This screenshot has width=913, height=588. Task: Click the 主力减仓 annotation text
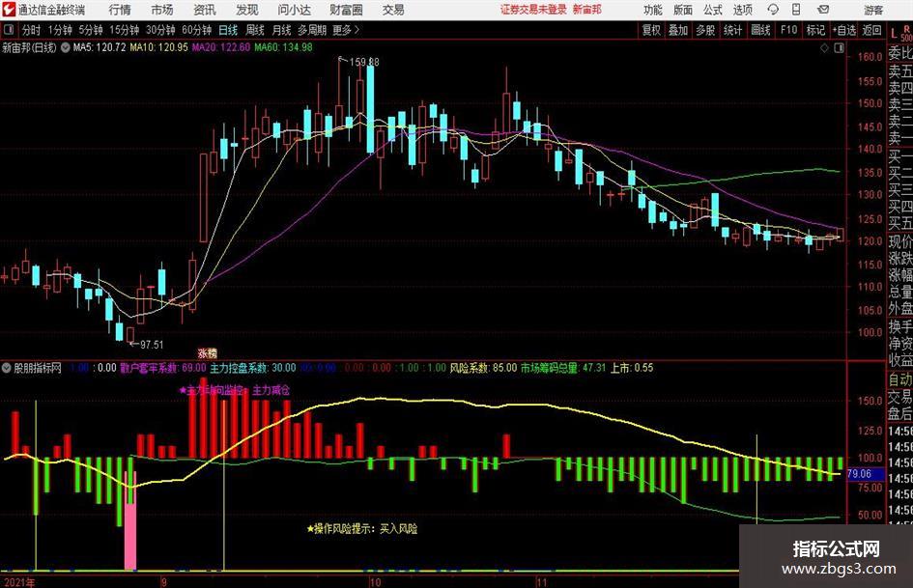pos(271,390)
